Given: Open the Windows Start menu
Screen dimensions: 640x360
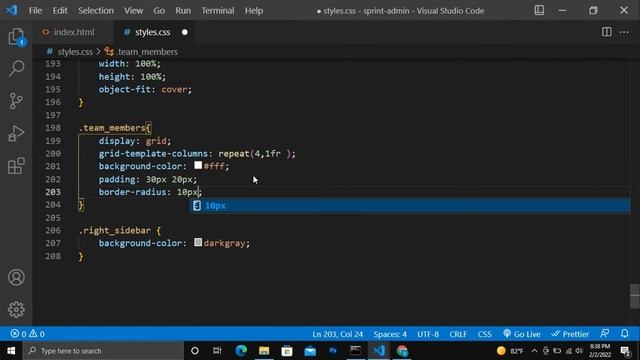Looking at the screenshot, I should click(x=11, y=351).
